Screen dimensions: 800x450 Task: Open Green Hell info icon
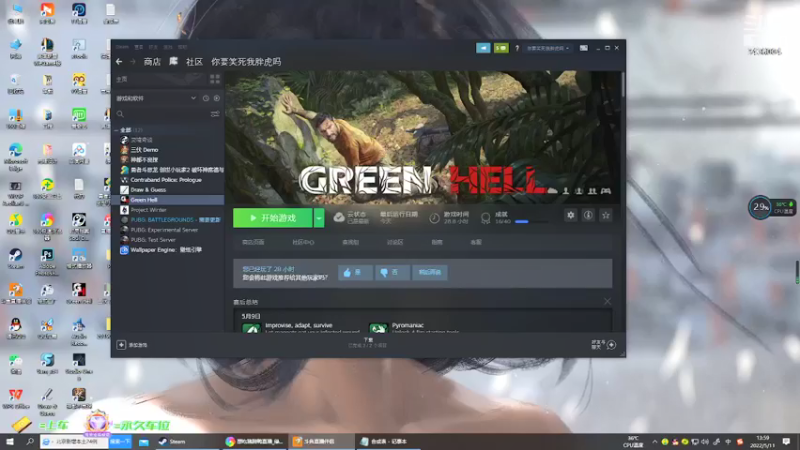pos(588,215)
